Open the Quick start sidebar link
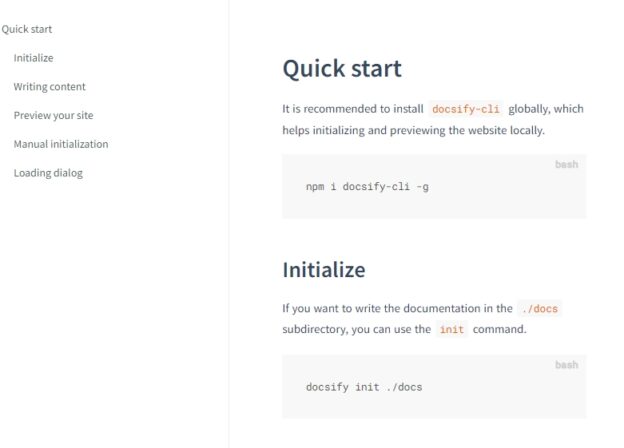 click(x=27, y=29)
